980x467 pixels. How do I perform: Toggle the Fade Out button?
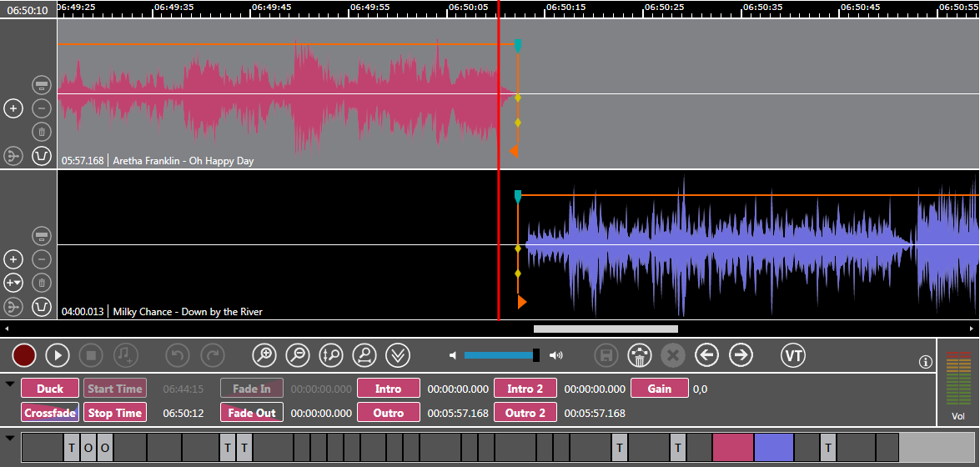click(252, 413)
